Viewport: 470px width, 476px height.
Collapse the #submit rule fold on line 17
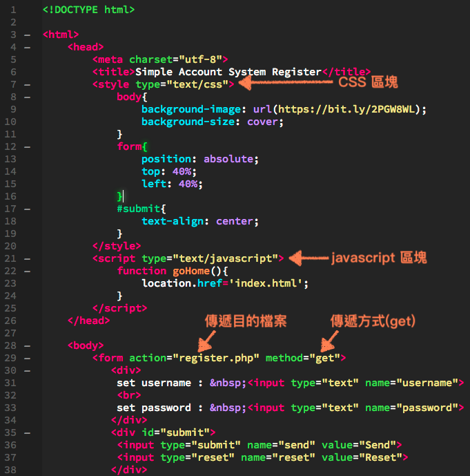pyautogui.click(x=28, y=209)
